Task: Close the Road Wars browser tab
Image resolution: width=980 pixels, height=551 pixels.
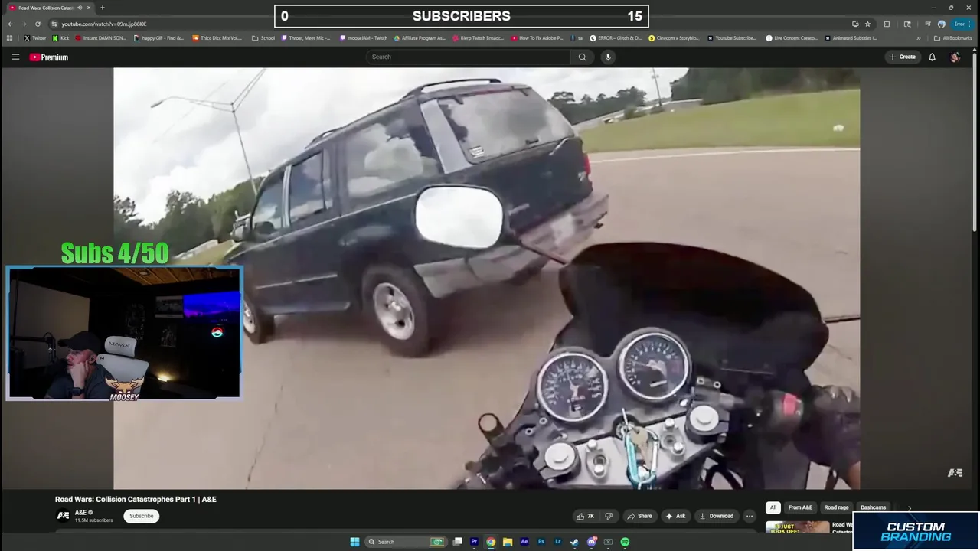Action: [89, 8]
